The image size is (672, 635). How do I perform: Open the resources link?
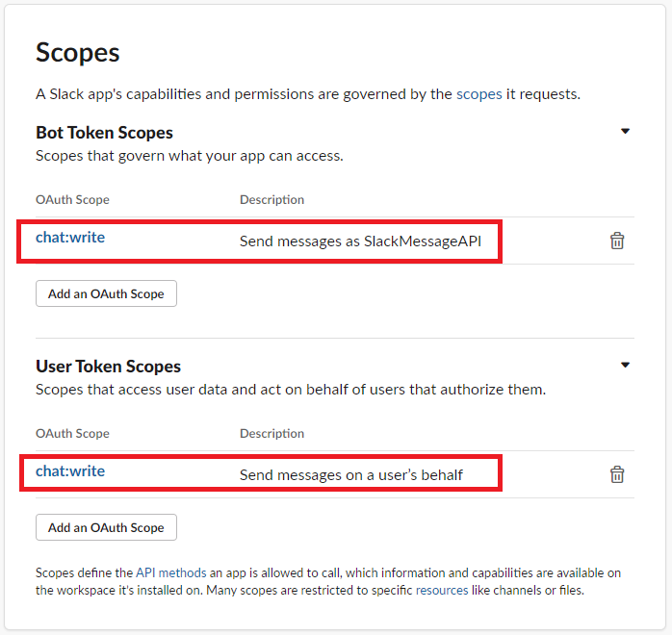(442, 590)
